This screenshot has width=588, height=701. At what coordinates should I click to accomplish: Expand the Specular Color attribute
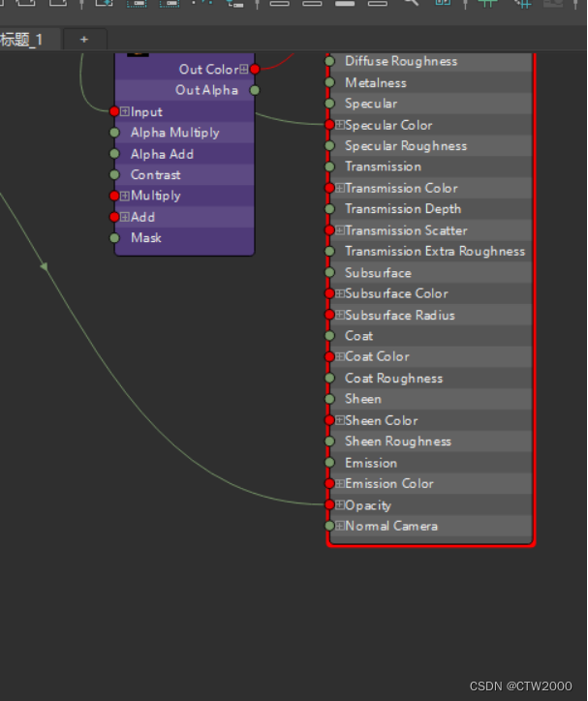coord(340,125)
